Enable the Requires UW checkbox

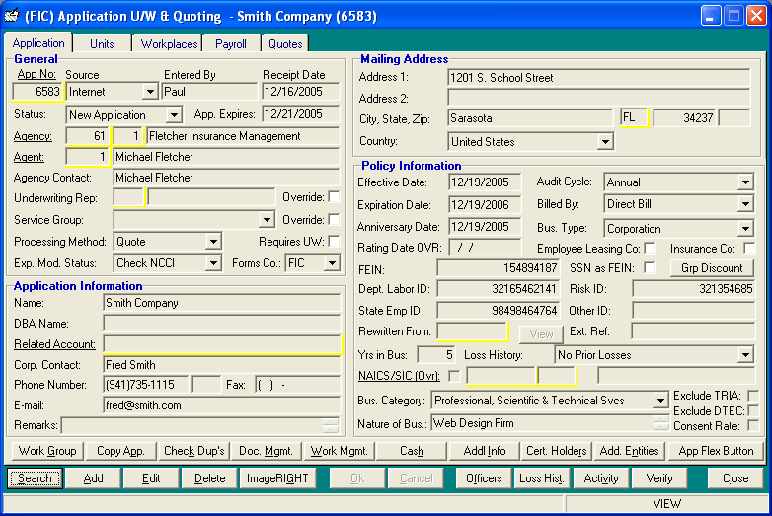click(334, 241)
